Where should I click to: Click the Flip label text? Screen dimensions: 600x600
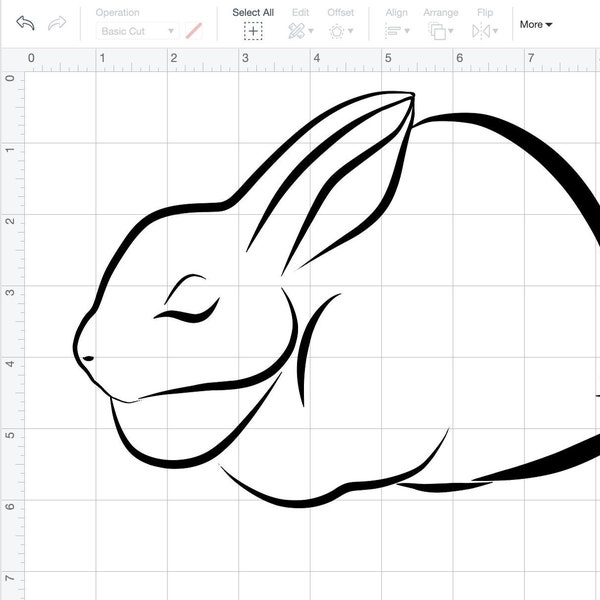point(485,13)
